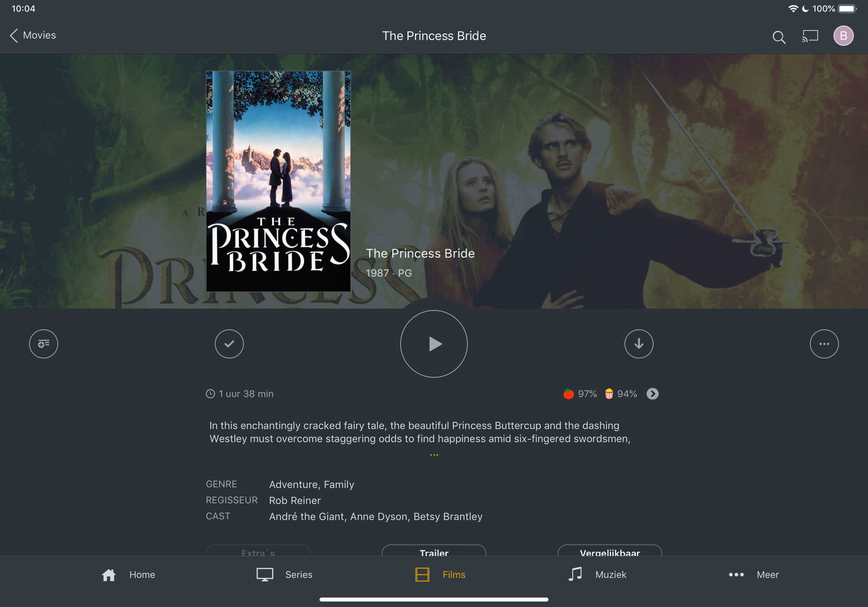The height and width of the screenshot is (607, 868).
Task: Open the Home tab
Action: 128,574
